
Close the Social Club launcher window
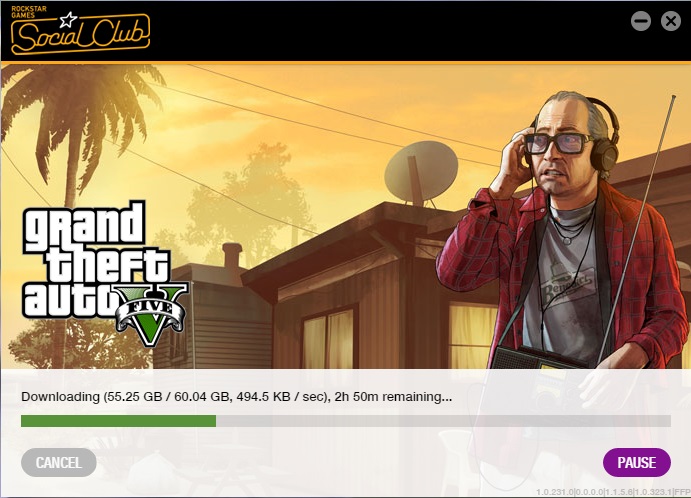click(671, 21)
